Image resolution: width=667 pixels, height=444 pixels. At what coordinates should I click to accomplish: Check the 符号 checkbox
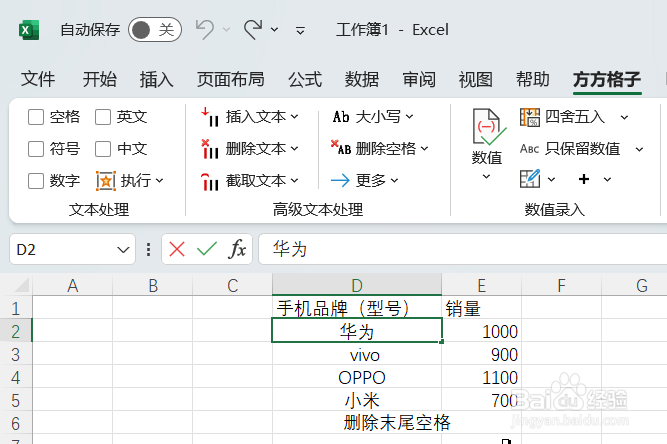(x=36, y=149)
